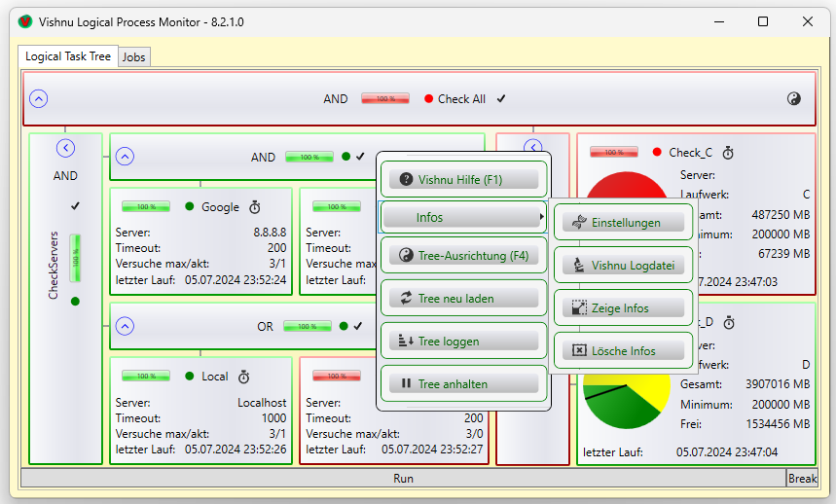Collapse the OR node with its chevron
This screenshot has width=836, height=504.
125,327
